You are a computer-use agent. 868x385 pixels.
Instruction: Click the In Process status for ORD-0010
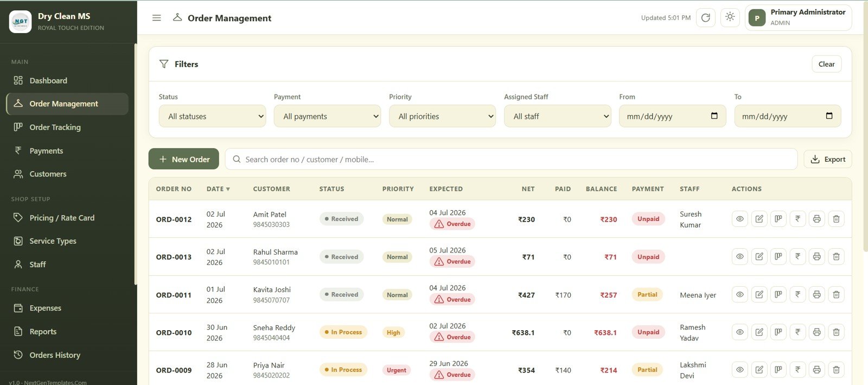[x=343, y=332]
